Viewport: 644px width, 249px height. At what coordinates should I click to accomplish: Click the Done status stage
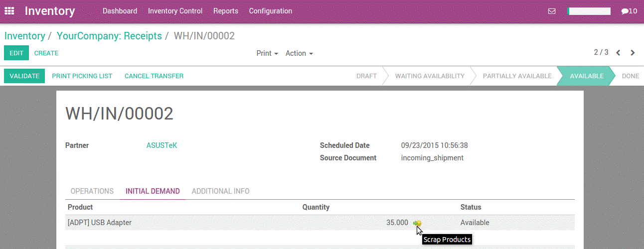(631, 76)
